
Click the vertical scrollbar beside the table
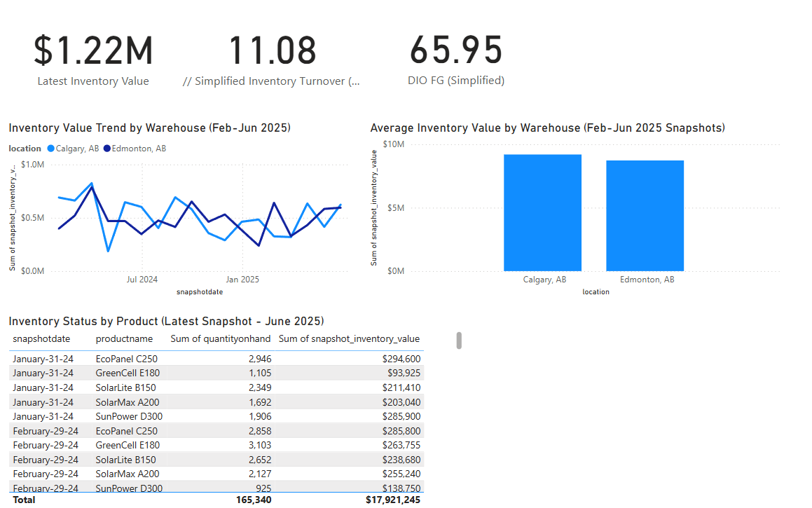[x=459, y=340]
